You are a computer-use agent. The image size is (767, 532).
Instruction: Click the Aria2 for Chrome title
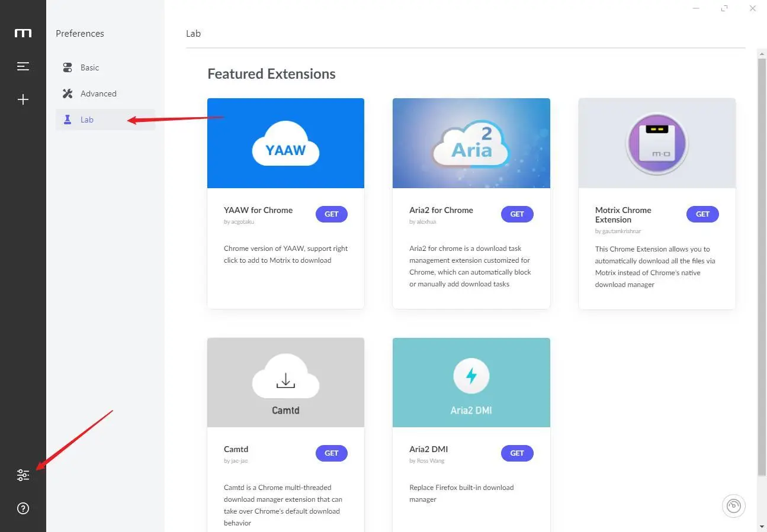click(441, 210)
